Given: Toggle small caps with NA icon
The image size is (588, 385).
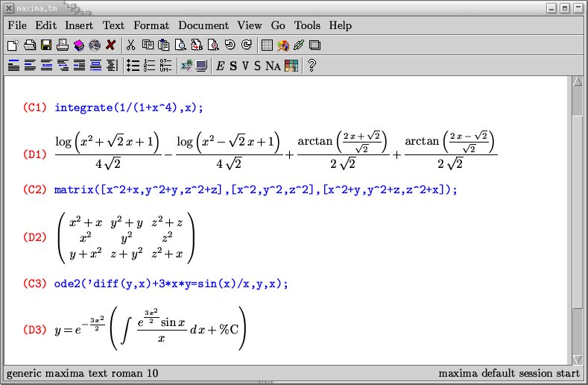Looking at the screenshot, I should click(273, 66).
